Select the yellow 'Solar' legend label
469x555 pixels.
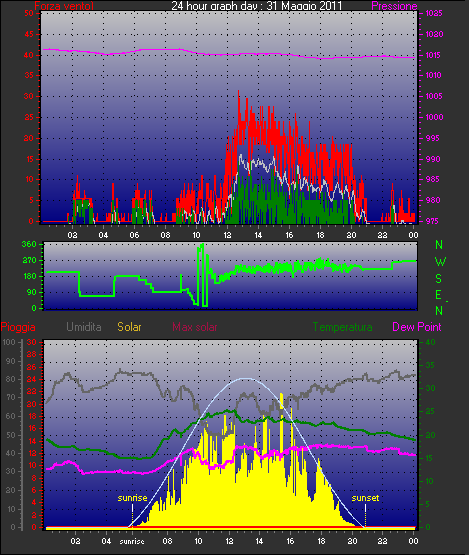tap(129, 327)
